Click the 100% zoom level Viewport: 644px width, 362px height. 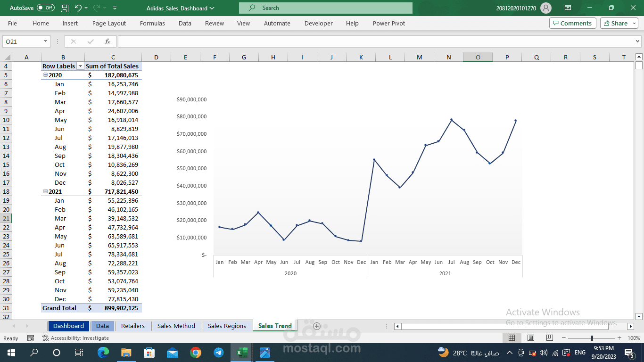click(x=634, y=338)
